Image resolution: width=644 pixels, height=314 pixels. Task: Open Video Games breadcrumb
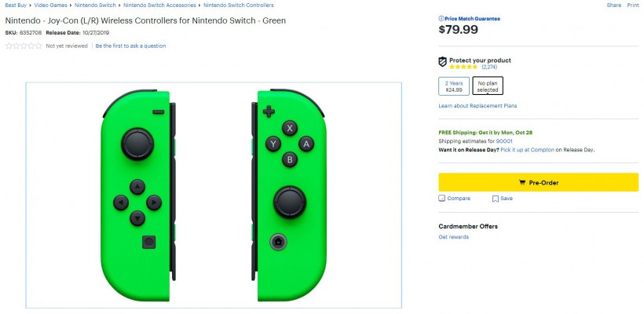coord(51,5)
